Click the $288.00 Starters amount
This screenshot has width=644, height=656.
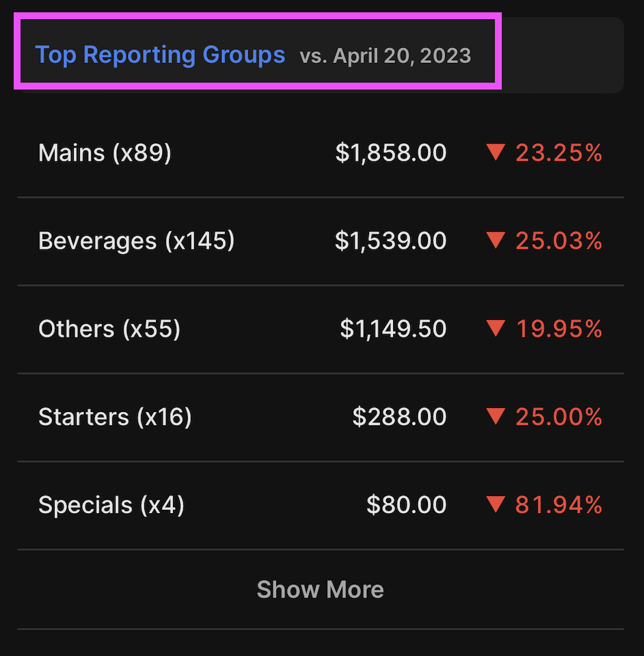[399, 417]
